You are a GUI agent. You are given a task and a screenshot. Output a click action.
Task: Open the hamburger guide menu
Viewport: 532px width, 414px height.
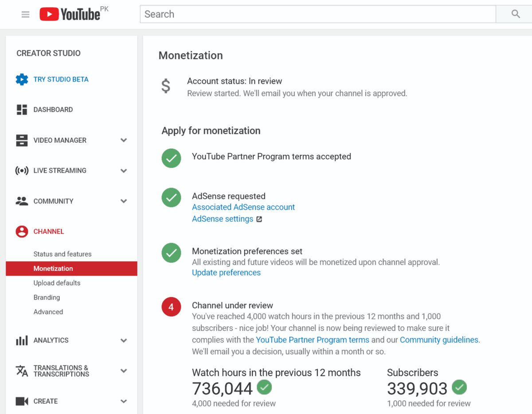coord(26,14)
